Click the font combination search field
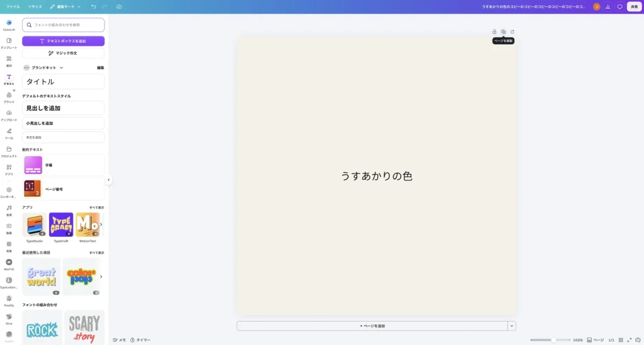644x345 pixels. (64, 25)
